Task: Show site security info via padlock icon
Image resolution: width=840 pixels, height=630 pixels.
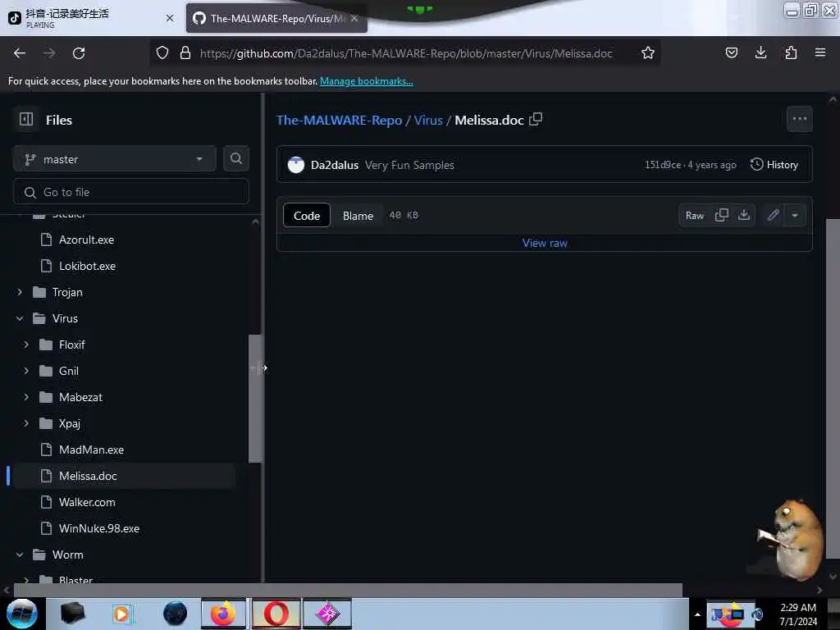Action: (185, 53)
